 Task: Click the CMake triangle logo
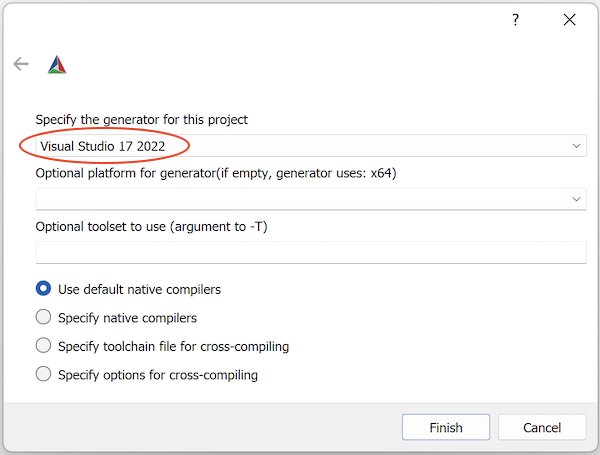click(57, 65)
